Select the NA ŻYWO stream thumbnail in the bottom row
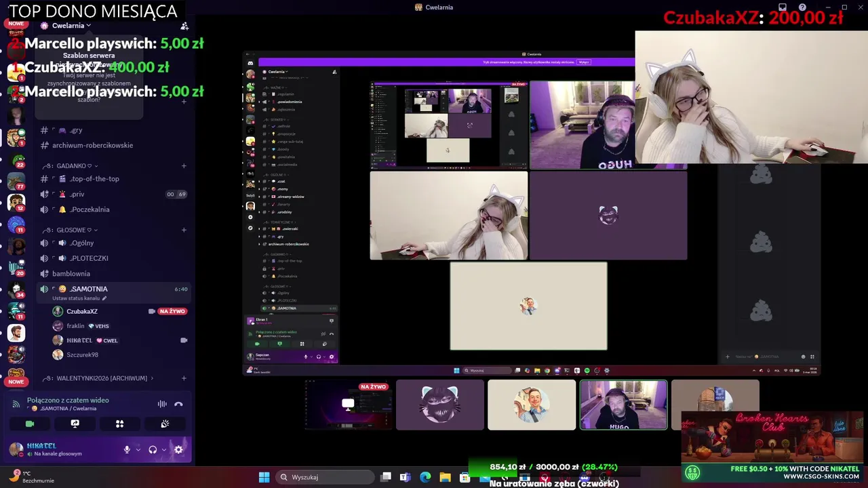868x488 pixels. coord(349,405)
